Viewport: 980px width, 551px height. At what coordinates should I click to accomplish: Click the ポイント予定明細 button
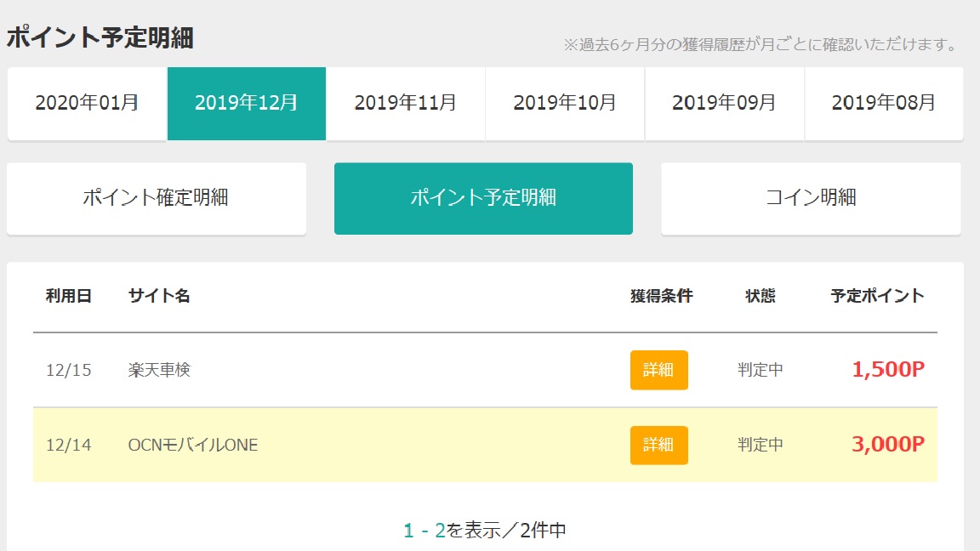click(483, 199)
